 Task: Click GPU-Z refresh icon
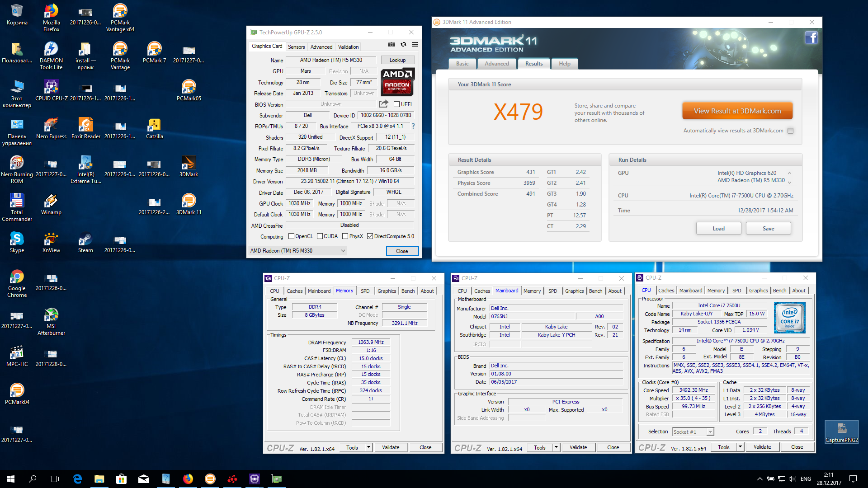point(403,45)
